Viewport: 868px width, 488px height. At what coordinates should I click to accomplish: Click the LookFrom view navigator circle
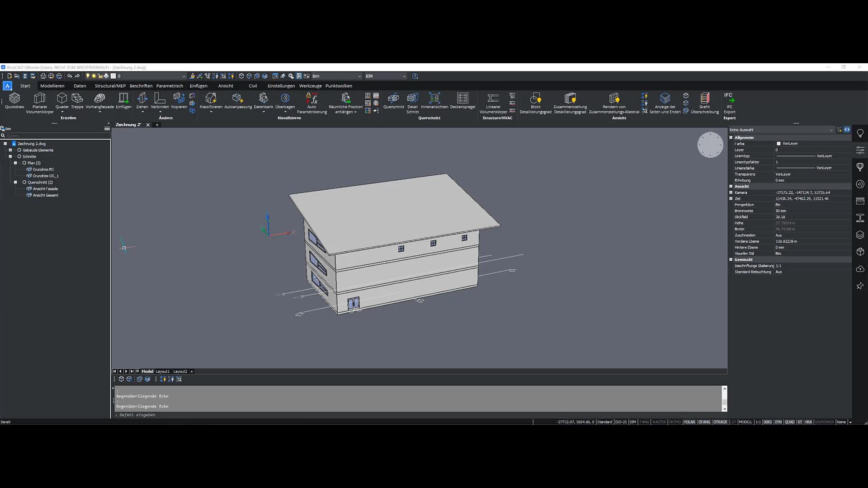point(710,145)
